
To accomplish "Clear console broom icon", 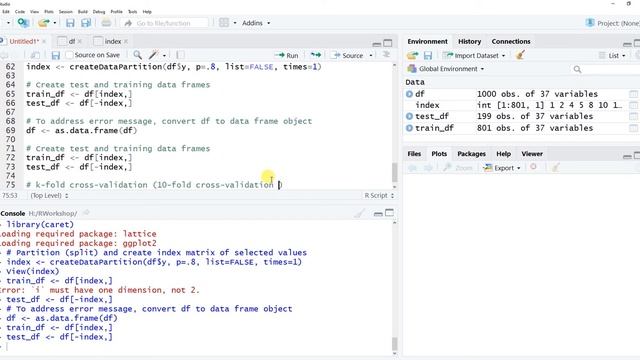I will pos(359,213).
